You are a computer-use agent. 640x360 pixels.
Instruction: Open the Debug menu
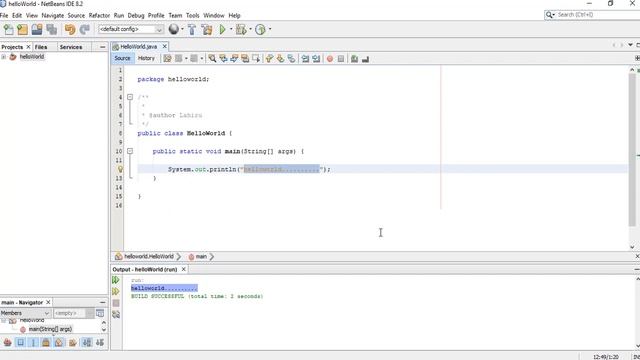136,16
